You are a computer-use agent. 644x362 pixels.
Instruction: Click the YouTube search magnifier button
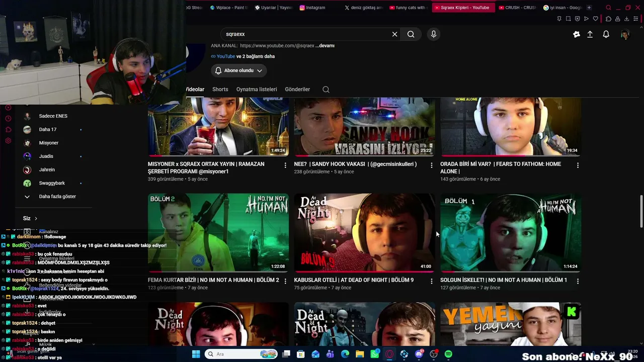click(411, 34)
